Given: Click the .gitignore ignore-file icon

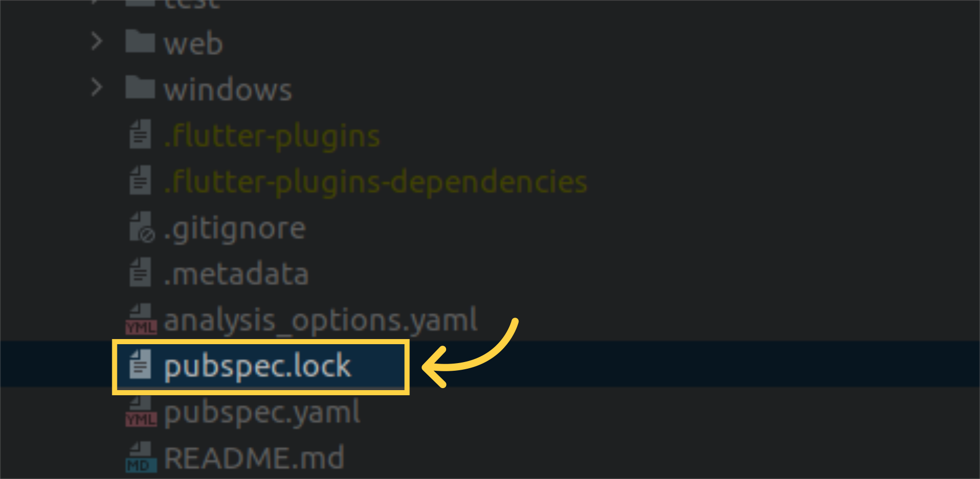Looking at the screenshot, I should coord(141,227).
